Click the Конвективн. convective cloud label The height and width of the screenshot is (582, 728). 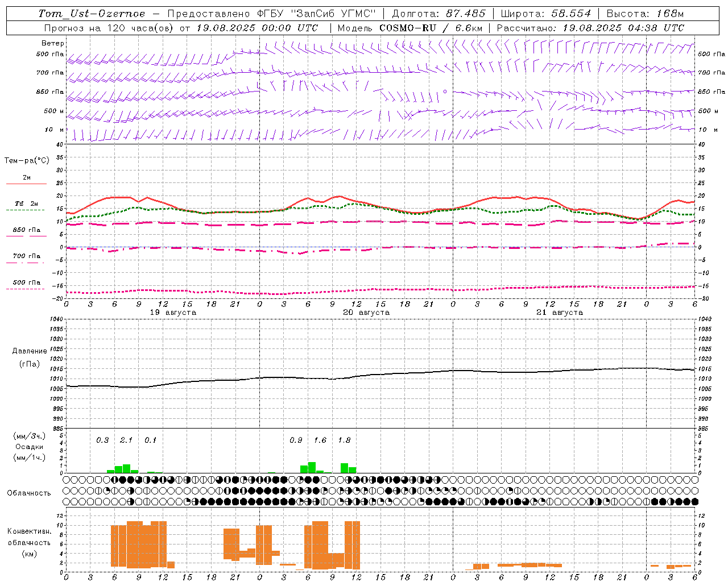[x=30, y=531]
